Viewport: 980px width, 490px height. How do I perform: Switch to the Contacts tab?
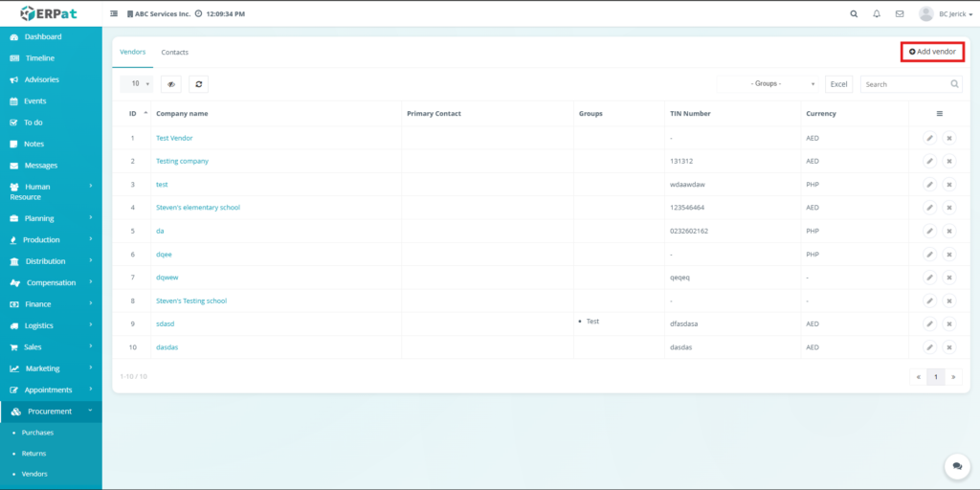coord(174,53)
